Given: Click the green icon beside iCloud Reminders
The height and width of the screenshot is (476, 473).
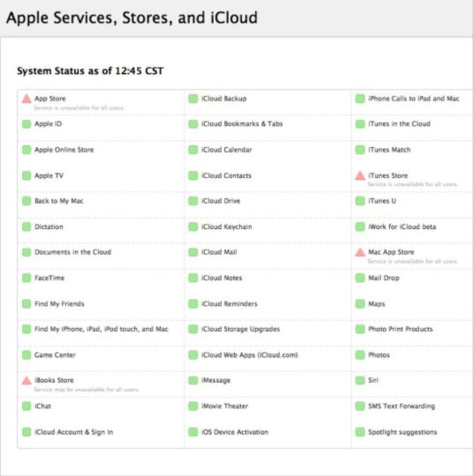Looking at the screenshot, I should click(193, 304).
